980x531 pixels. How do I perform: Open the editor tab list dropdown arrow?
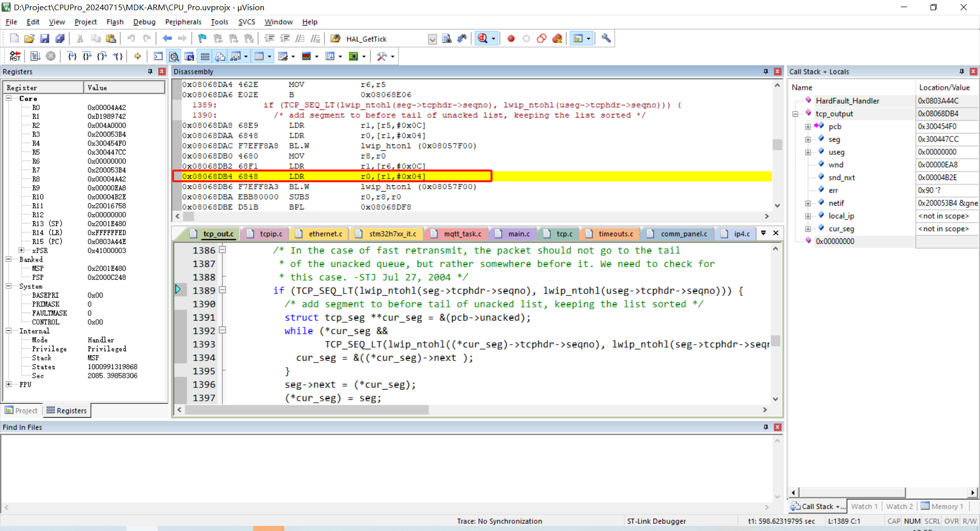click(x=764, y=233)
